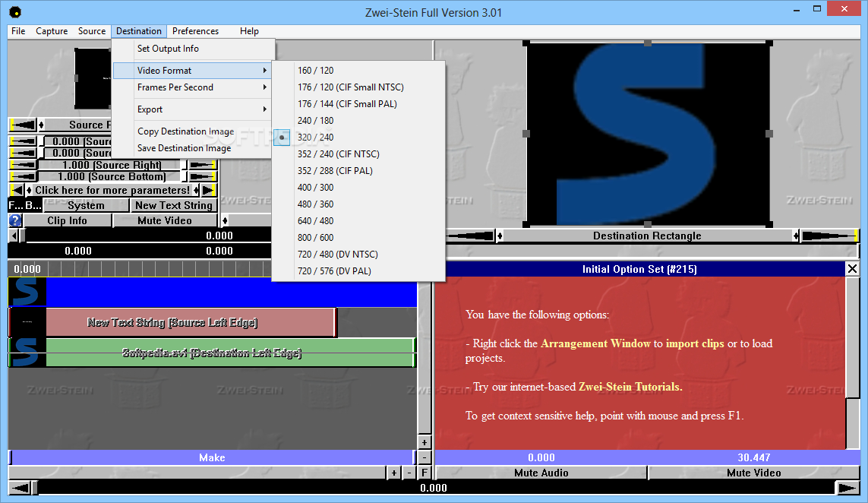
Task: Click the top center handle of destination preview
Action: tap(648, 43)
